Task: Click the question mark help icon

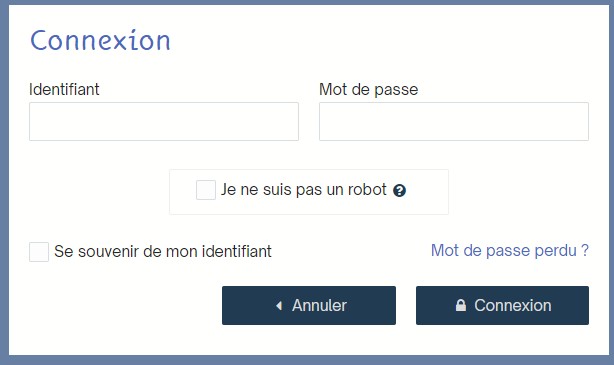Action: pos(399,191)
